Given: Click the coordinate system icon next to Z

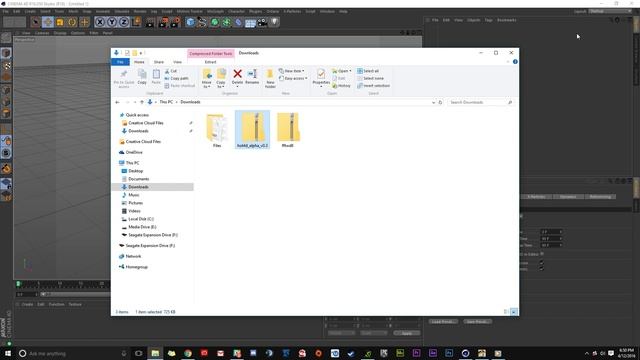Looking at the screenshot, I should tap(136, 22).
